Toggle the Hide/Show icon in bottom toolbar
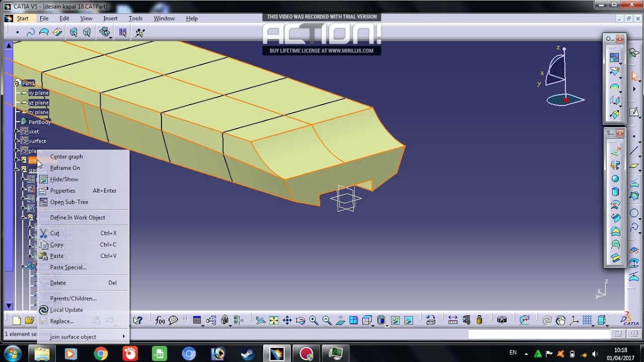Screen dimensions: 644x362 pyautogui.click(x=395, y=320)
